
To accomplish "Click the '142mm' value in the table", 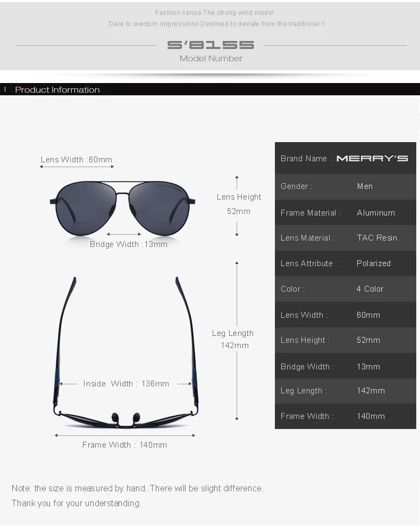I will point(371,391).
